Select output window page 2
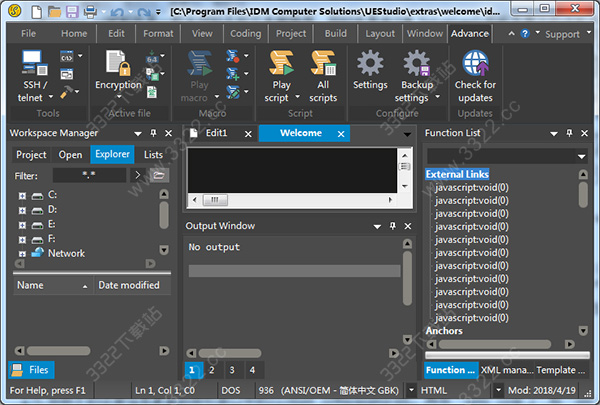The width and height of the screenshot is (600, 405). pos(212,370)
